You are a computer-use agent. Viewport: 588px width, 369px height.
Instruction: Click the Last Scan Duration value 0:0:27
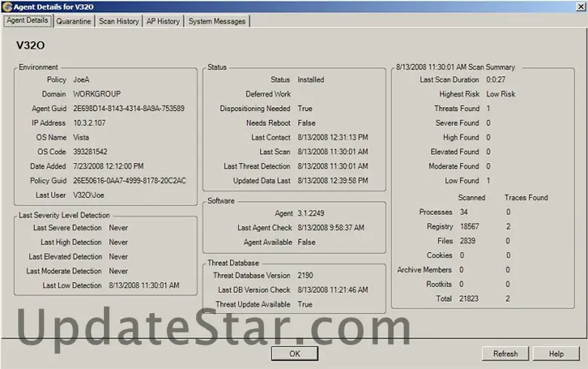(x=496, y=79)
